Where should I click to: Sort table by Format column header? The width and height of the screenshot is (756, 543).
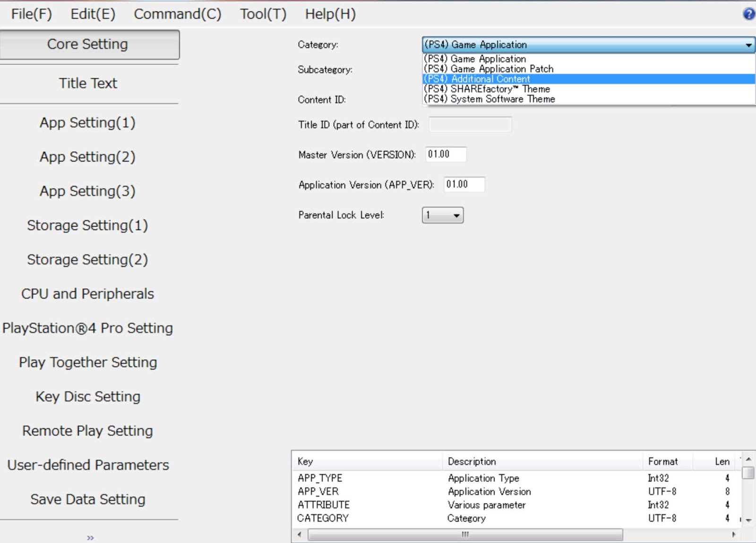(668, 461)
